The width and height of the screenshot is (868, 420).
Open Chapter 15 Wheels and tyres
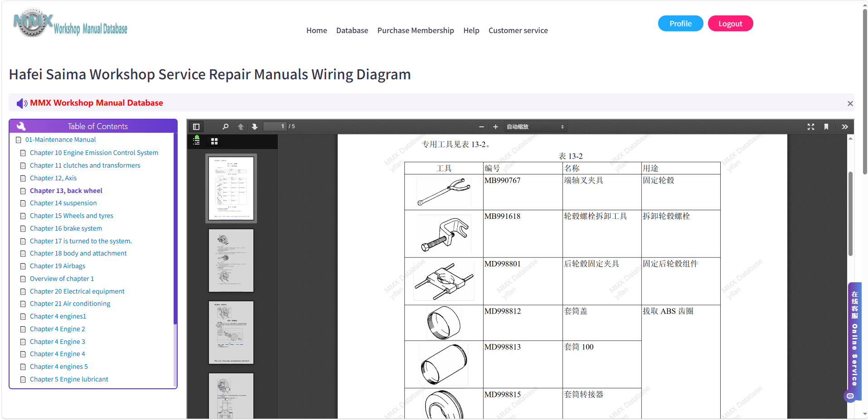click(x=72, y=216)
